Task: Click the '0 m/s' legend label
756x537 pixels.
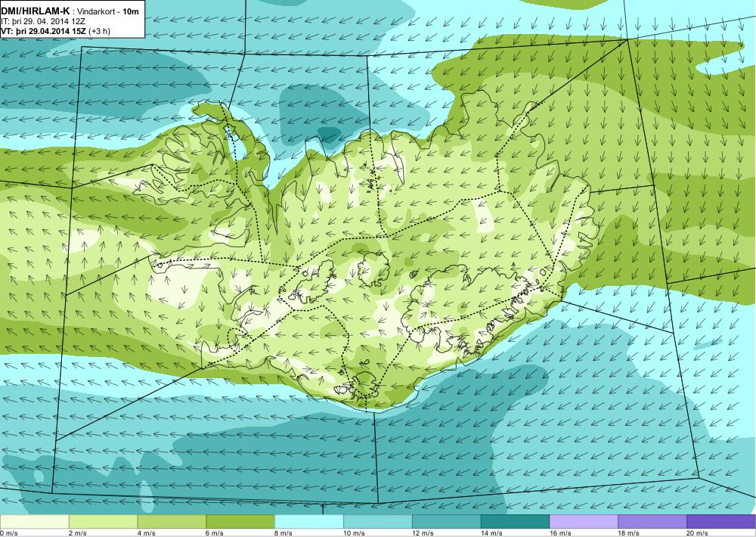Action: click(9, 533)
